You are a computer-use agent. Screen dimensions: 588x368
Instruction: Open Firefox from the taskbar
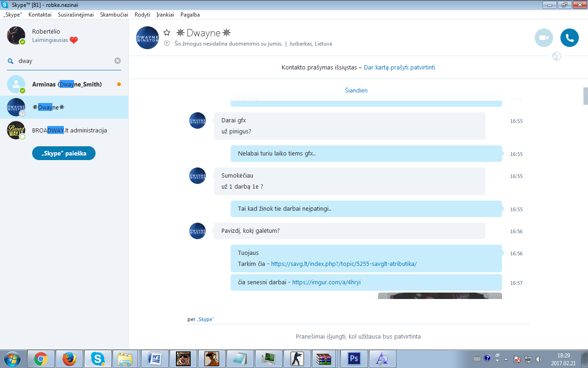69,358
